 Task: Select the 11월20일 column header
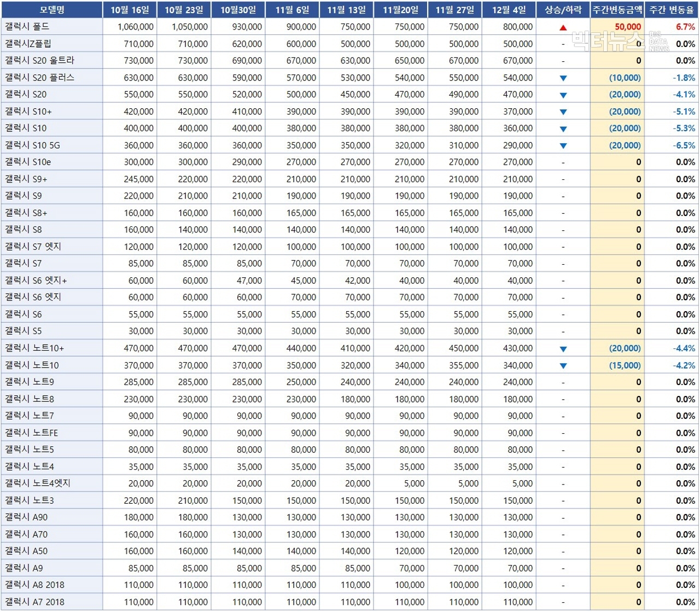click(400, 9)
